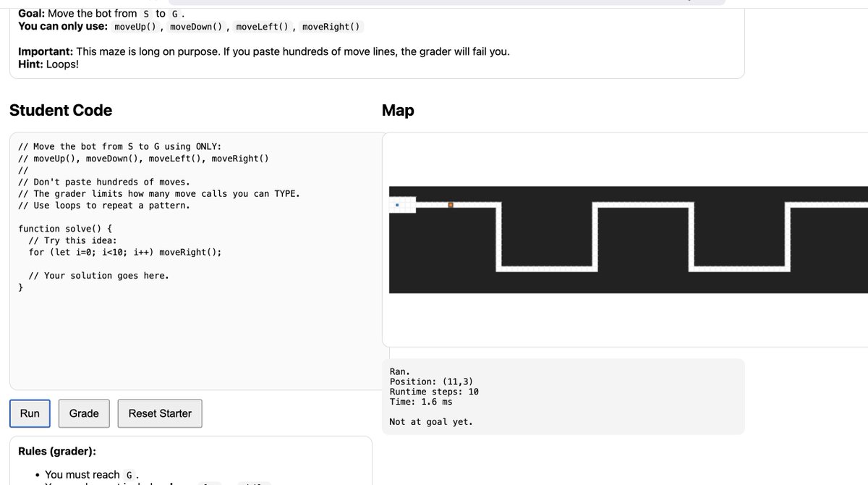Click the G goal token in the Goal line
The image size is (868, 485).
tap(173, 12)
